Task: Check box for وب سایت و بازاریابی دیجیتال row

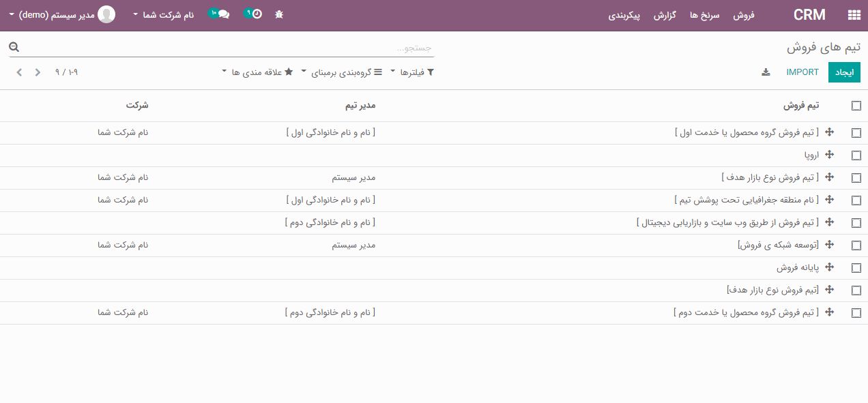Action: coord(856,223)
